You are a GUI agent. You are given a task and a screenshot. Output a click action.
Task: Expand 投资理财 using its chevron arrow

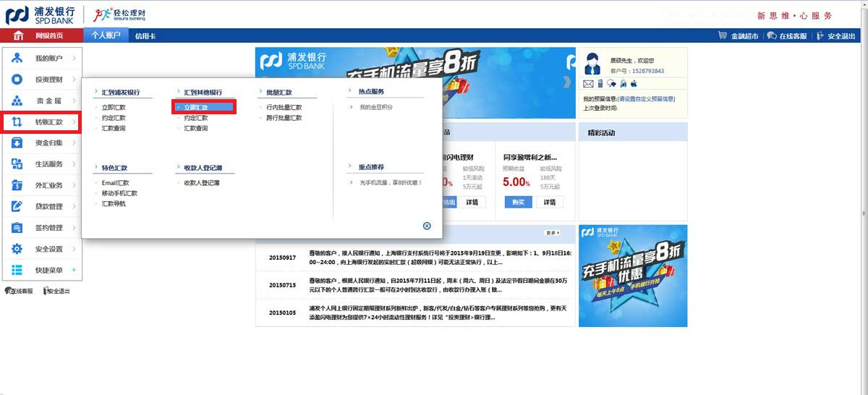(x=74, y=80)
